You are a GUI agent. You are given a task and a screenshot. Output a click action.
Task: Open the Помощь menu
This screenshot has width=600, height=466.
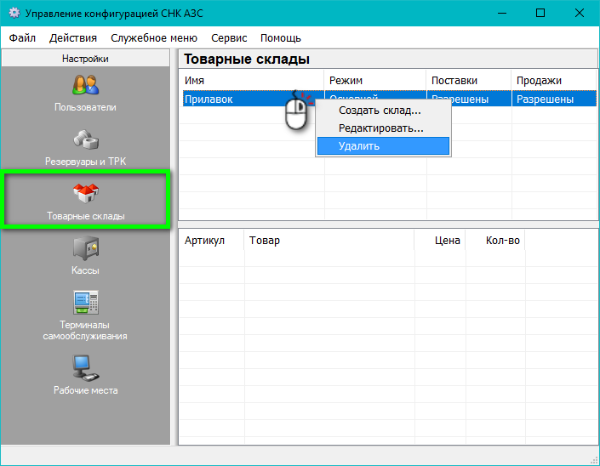[x=281, y=38]
